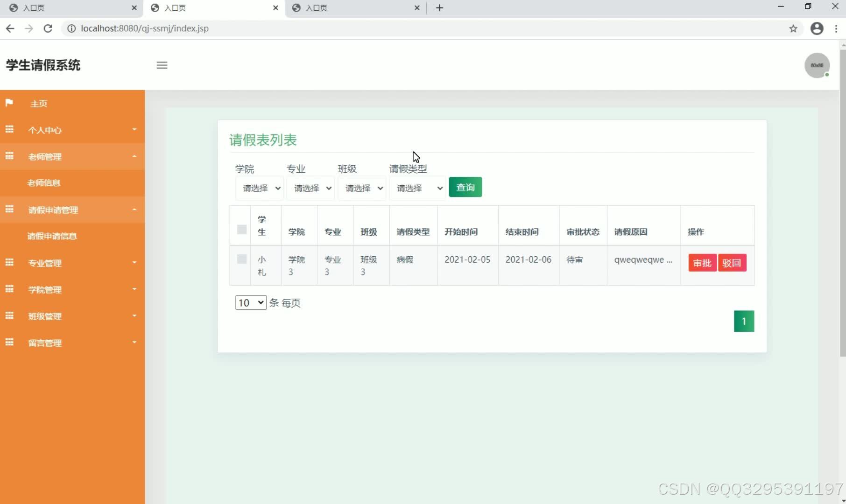Viewport: 846px width, 504px height.
Task: Expand the 班级管理 sidebar menu
Action: coord(72,316)
